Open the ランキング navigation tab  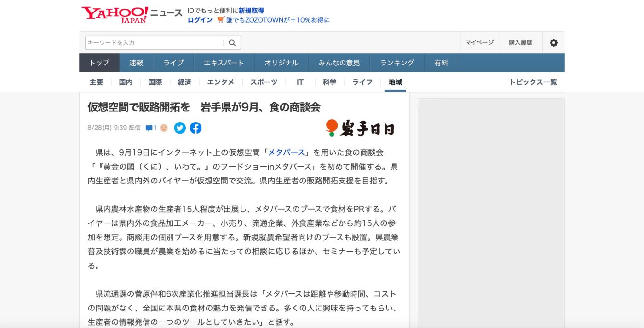(397, 63)
